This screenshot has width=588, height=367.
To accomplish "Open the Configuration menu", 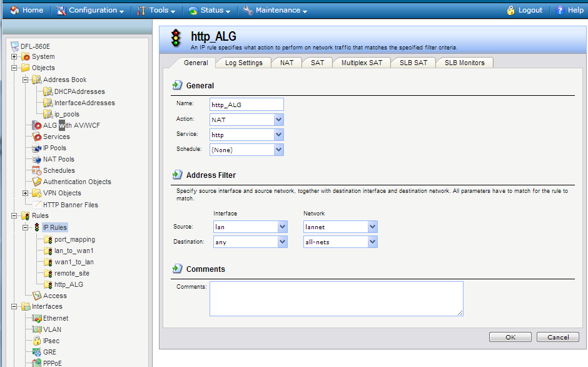I will pyautogui.click(x=90, y=11).
